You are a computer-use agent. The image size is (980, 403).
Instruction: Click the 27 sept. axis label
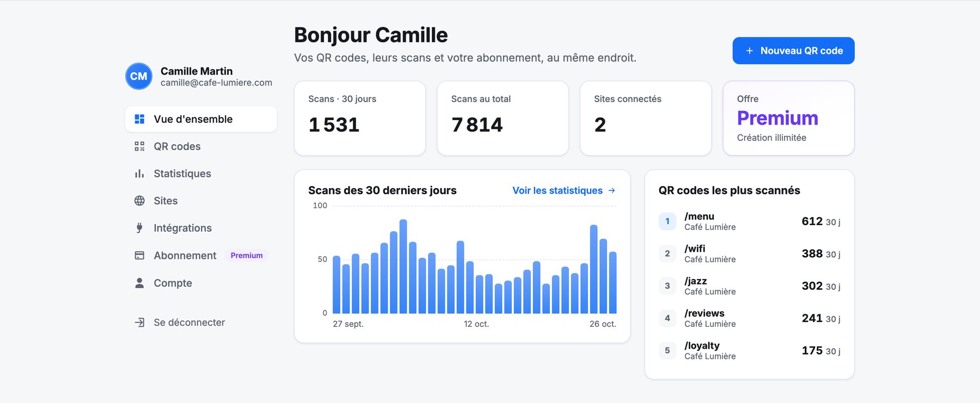[348, 324]
